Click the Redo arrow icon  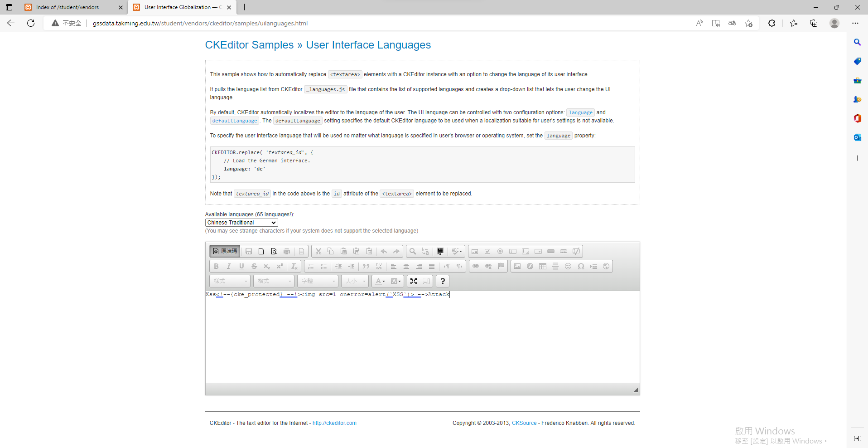(x=396, y=251)
